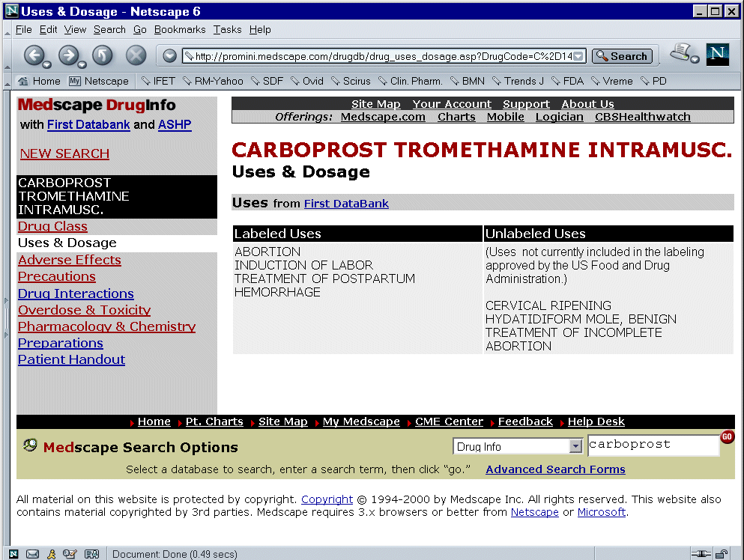
Task: Open the First DataBank link beside Uses
Action: pyautogui.click(x=346, y=204)
